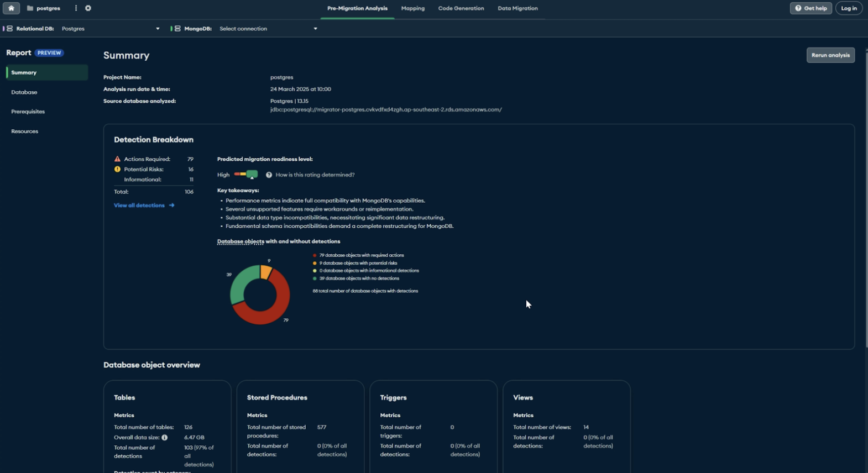Screen dimensions: 868x473
Task: Click the PREVIEW badge next to Report
Action: pos(49,53)
